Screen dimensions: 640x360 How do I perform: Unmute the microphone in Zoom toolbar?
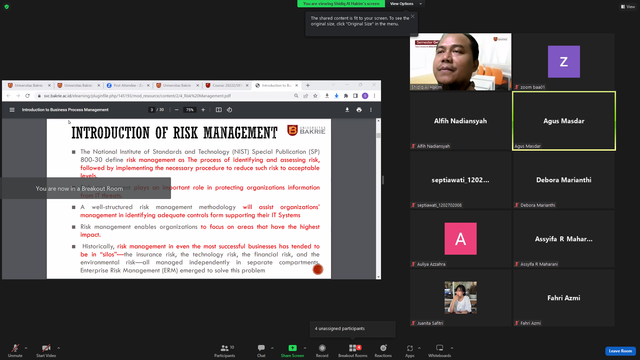click(15, 350)
